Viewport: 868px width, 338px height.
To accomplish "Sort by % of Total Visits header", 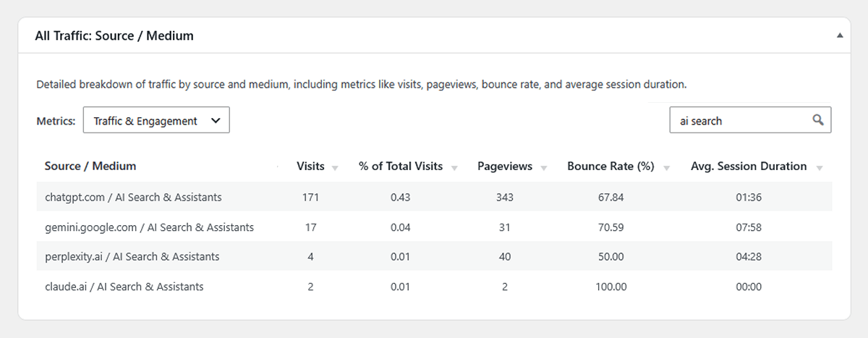I will (x=401, y=166).
